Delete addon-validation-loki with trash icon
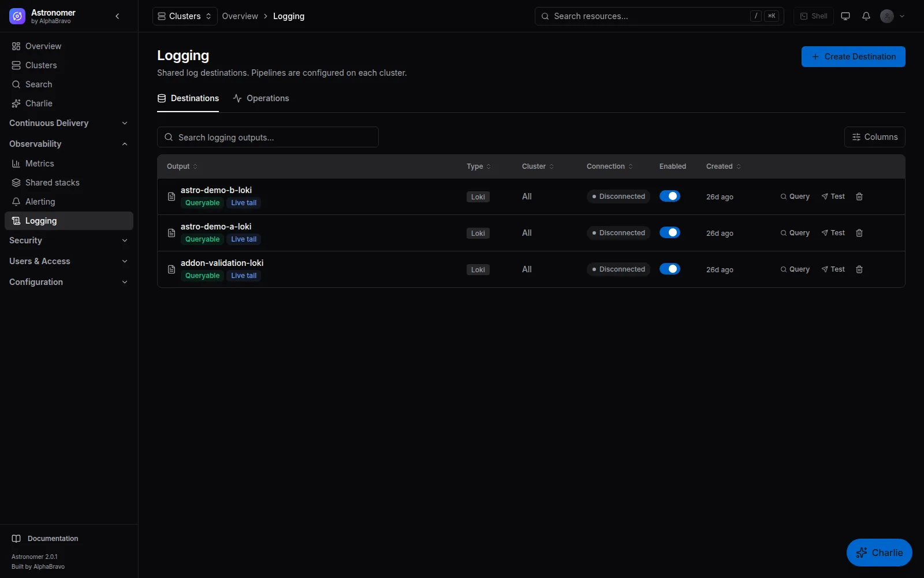The image size is (924, 578). point(859,269)
